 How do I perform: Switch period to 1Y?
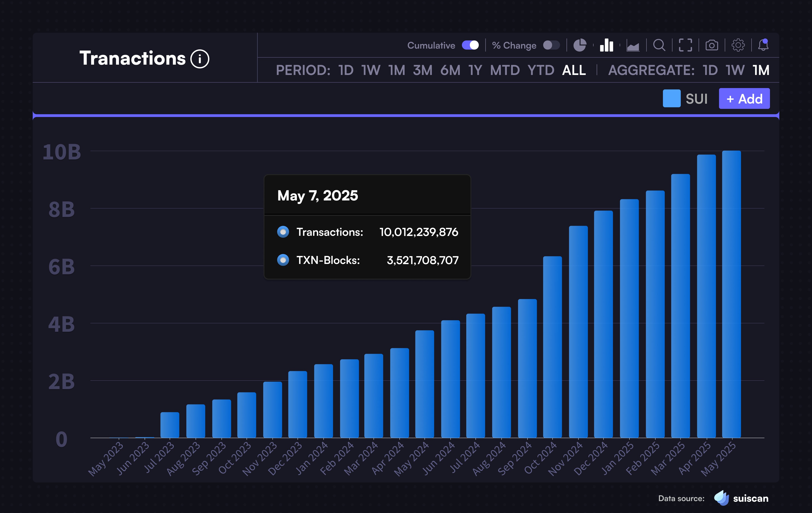click(475, 70)
